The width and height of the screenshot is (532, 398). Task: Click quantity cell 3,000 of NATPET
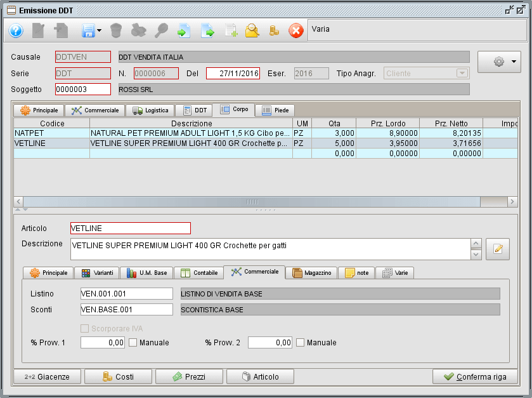pyautogui.click(x=334, y=133)
